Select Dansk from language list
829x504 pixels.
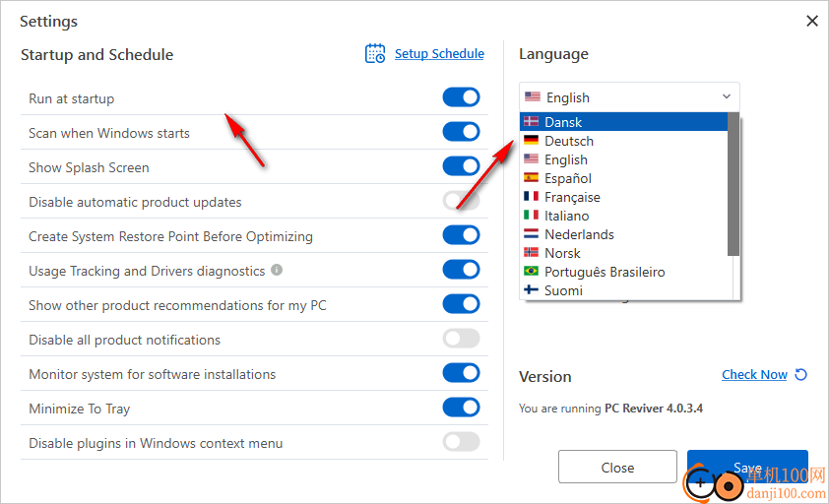[624, 122]
